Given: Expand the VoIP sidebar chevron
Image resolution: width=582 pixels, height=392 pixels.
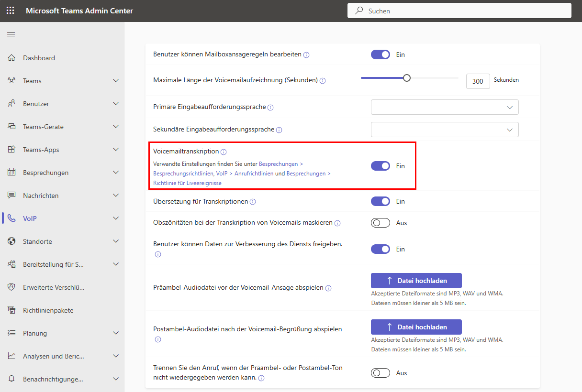Looking at the screenshot, I should [x=116, y=218].
